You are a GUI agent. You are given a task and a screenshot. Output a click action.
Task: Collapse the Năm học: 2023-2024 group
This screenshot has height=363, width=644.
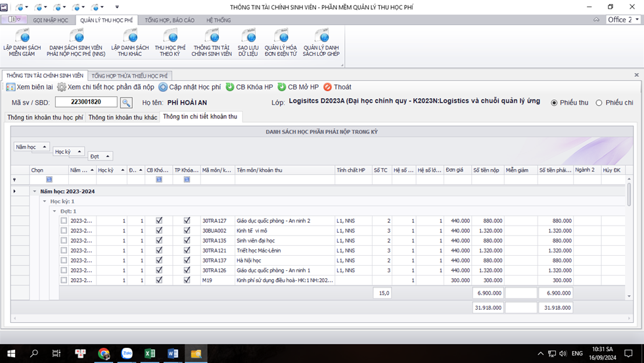34,191
